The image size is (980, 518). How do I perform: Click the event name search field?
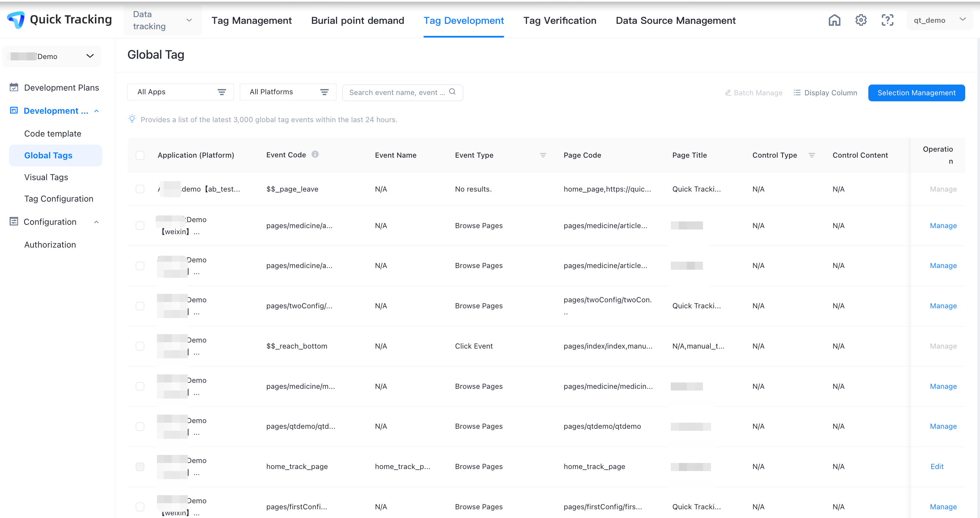click(396, 93)
